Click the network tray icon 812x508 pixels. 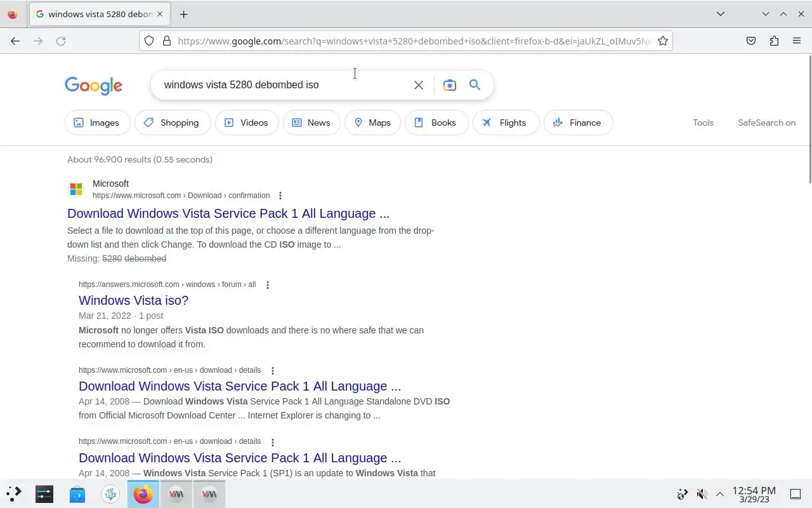coord(683,494)
